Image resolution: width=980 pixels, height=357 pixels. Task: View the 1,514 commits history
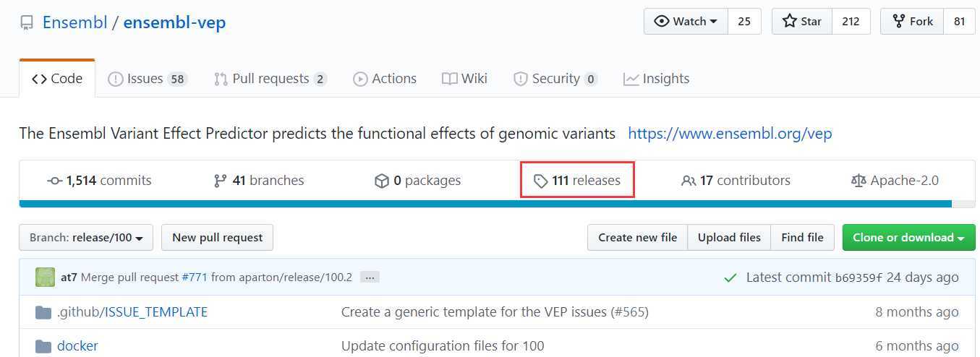click(99, 181)
